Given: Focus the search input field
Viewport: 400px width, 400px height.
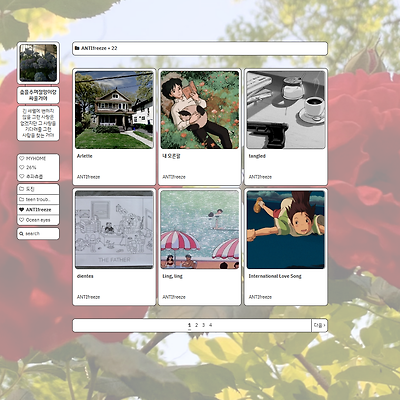Looking at the screenshot, I should [38, 234].
